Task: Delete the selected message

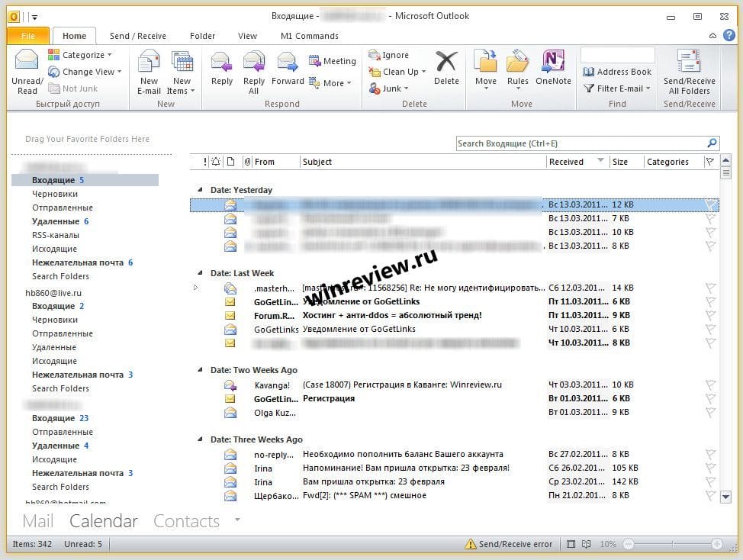Action: (446, 69)
